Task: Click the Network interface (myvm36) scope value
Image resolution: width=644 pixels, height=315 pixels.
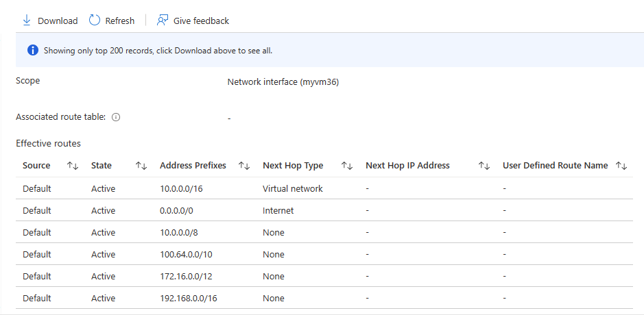Action: click(x=283, y=82)
